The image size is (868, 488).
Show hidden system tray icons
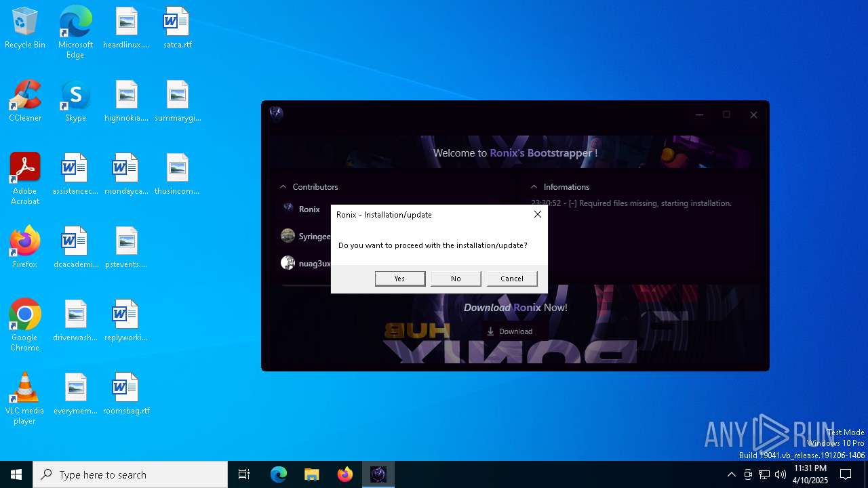coord(731,474)
